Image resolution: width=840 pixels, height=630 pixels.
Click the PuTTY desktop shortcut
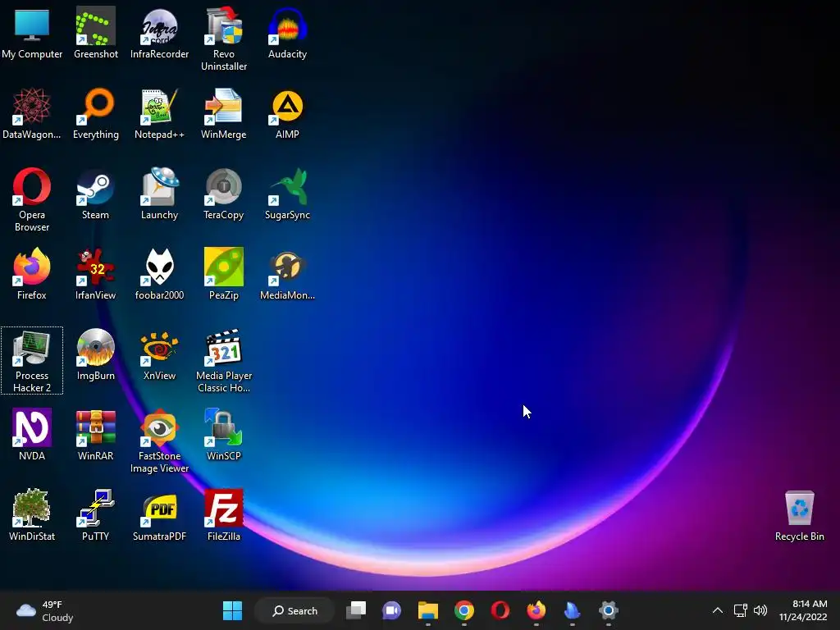[95, 515]
